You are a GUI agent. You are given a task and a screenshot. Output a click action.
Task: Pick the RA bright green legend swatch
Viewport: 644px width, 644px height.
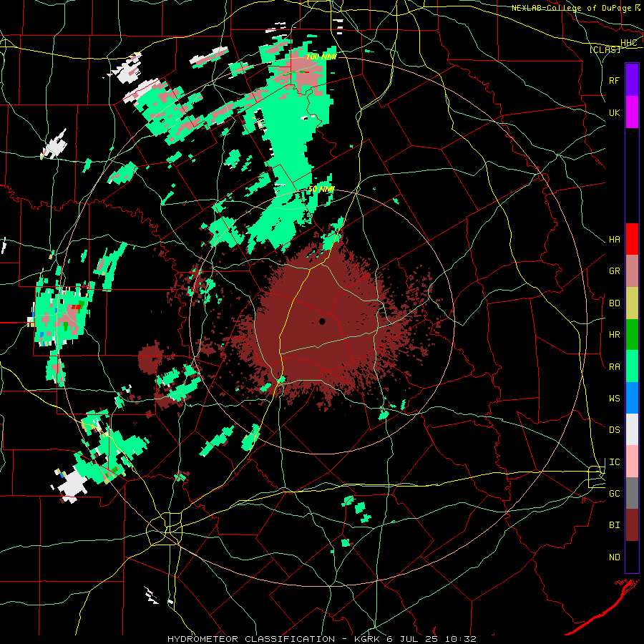click(x=632, y=366)
